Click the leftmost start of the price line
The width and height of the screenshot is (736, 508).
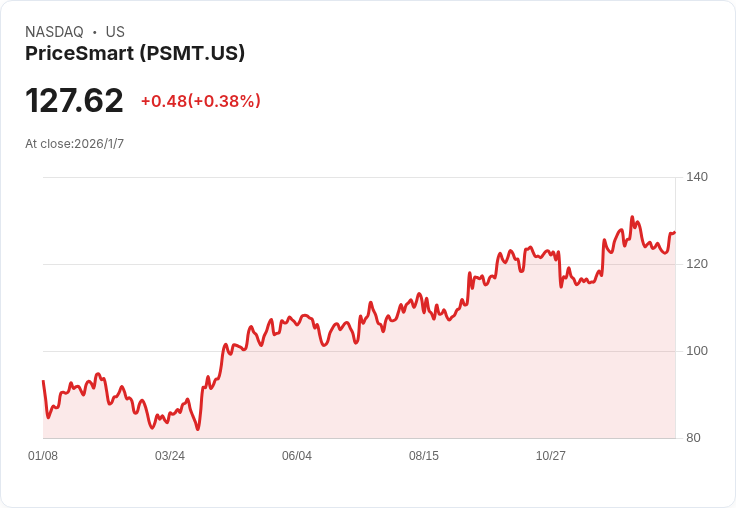[43, 381]
